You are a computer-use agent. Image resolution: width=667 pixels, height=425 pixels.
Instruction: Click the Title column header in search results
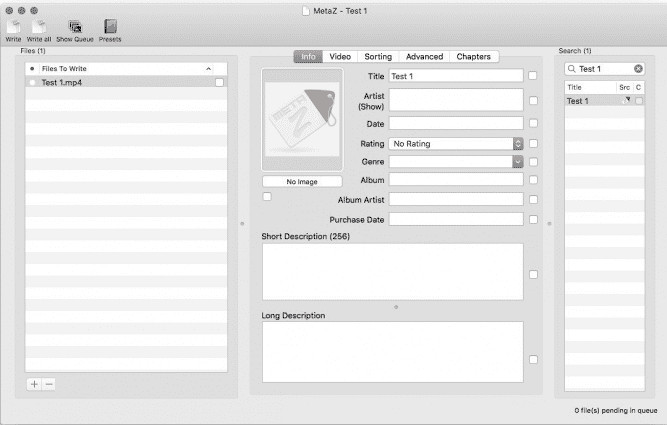pos(590,87)
